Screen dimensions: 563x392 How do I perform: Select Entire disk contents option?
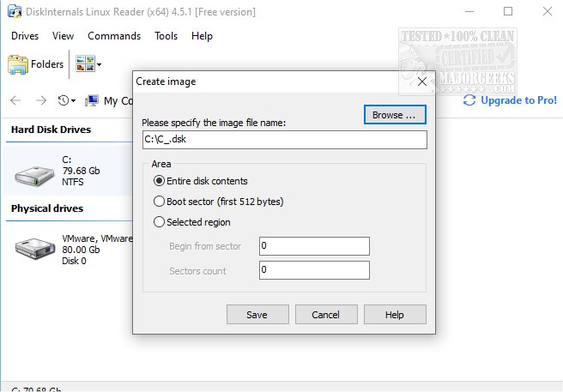point(159,181)
